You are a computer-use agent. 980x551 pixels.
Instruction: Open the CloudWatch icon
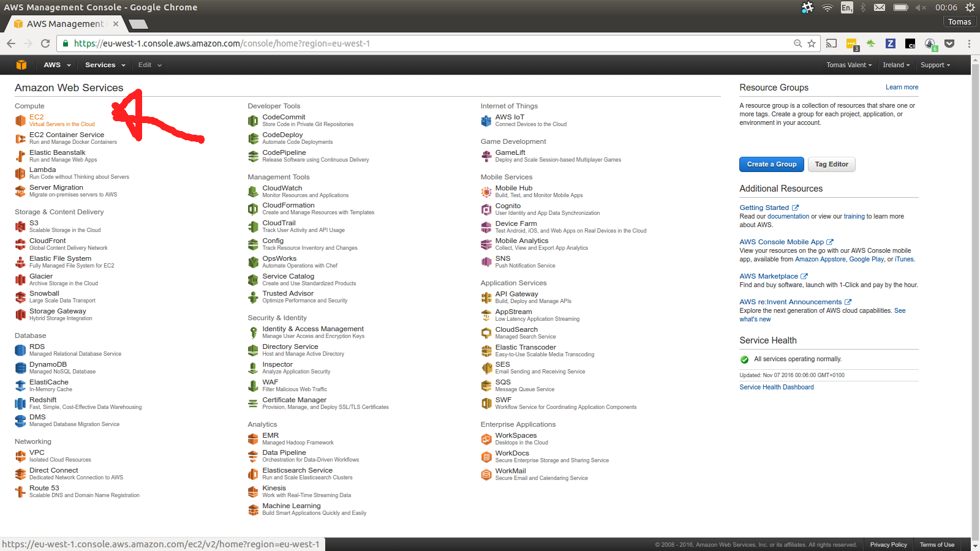pyautogui.click(x=253, y=192)
